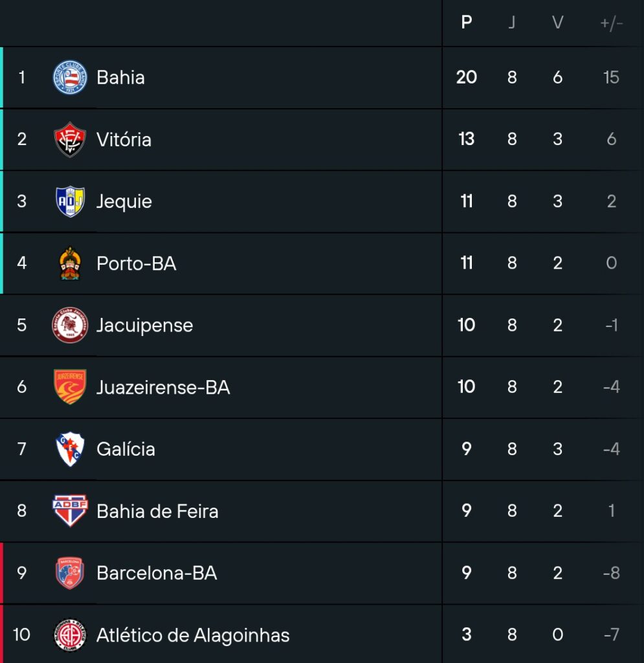Click the Atlético de Alagoinhas crest
The height and width of the screenshot is (663, 644).
pos(70,635)
